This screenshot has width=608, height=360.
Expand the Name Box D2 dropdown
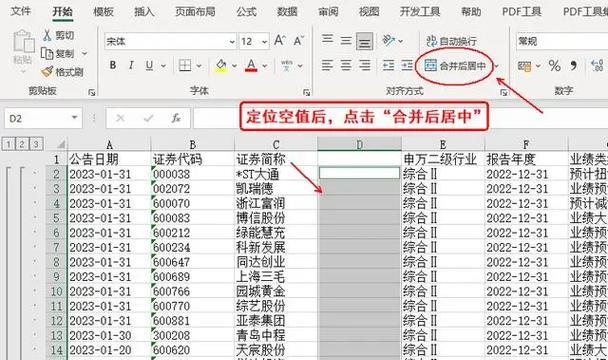click(74, 118)
